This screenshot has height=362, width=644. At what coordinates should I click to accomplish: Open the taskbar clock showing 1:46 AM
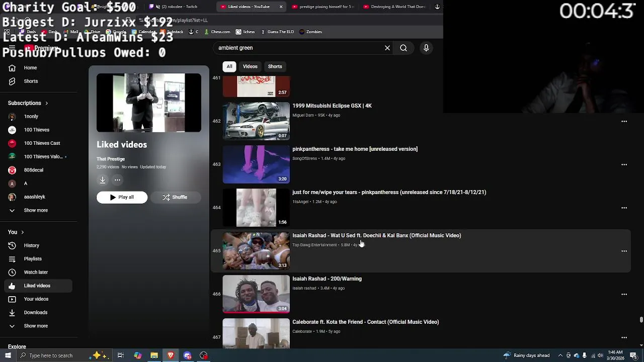point(615,355)
